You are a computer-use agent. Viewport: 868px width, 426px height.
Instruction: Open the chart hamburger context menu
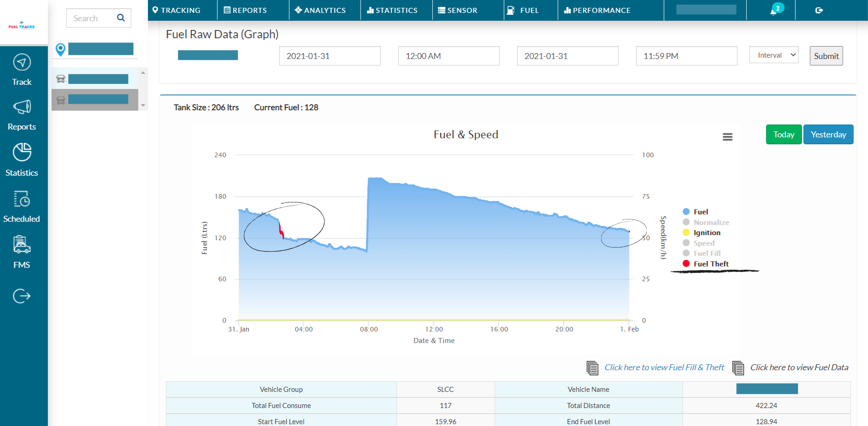tap(727, 137)
